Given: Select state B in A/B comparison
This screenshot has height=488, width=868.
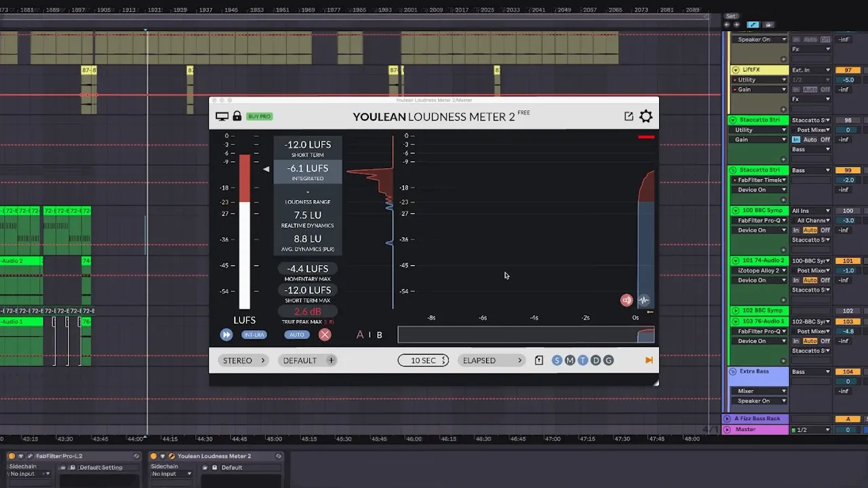Looking at the screenshot, I should point(379,335).
